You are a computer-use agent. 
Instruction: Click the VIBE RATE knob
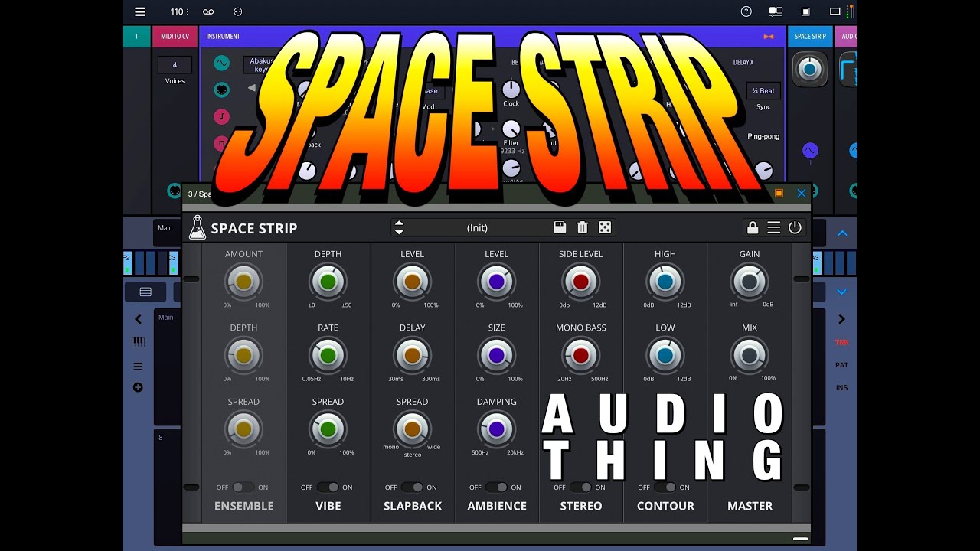click(x=328, y=355)
